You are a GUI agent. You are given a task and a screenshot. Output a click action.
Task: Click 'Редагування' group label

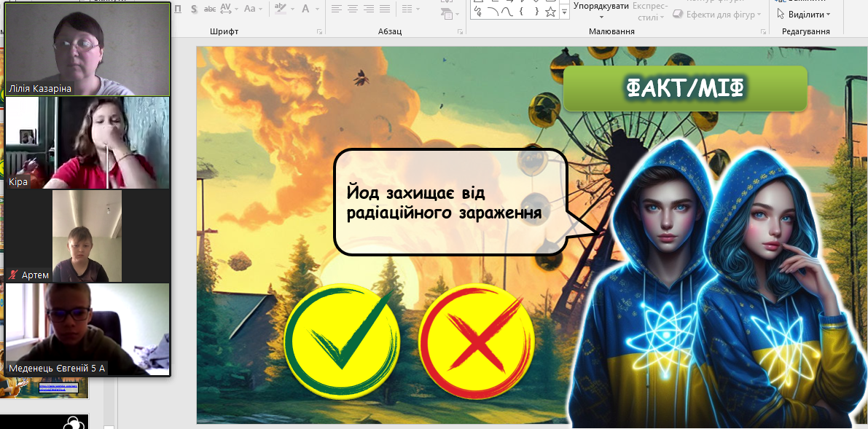[805, 31]
